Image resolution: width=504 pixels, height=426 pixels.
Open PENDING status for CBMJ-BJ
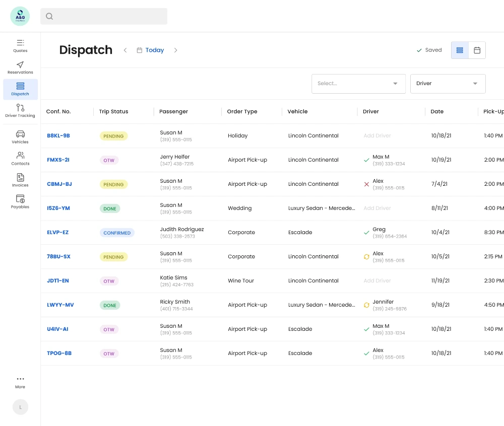coord(113,184)
